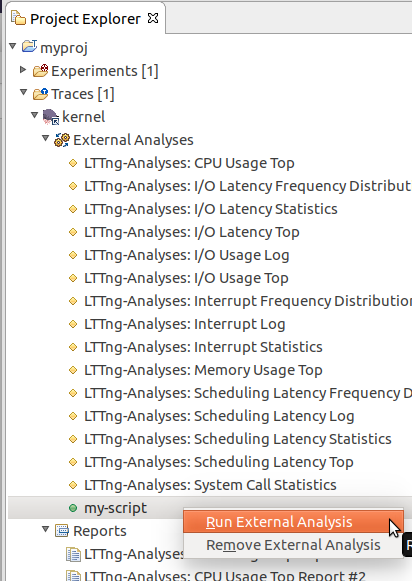
Task: Select the kernel trace label
Action: click(x=84, y=117)
